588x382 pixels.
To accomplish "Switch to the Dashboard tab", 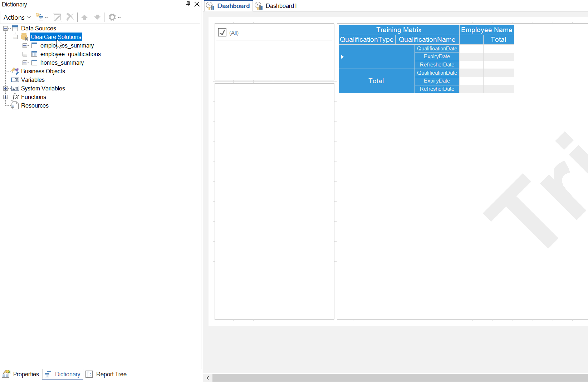I will coord(228,6).
